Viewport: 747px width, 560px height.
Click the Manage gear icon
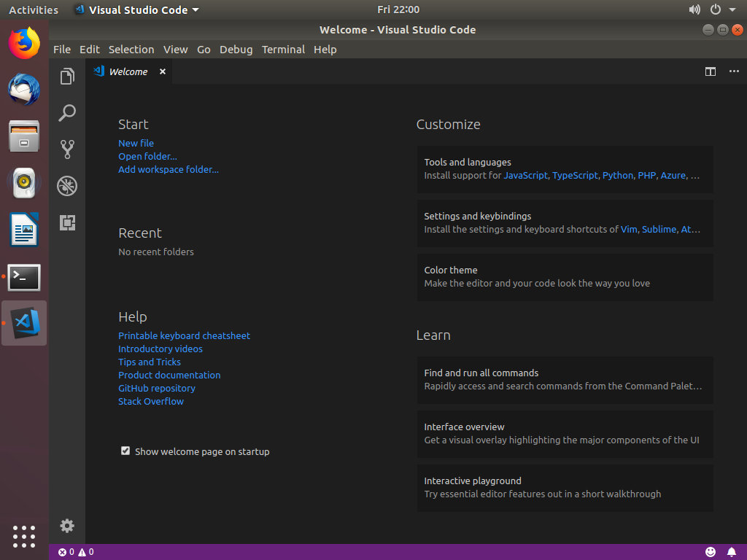[67, 526]
